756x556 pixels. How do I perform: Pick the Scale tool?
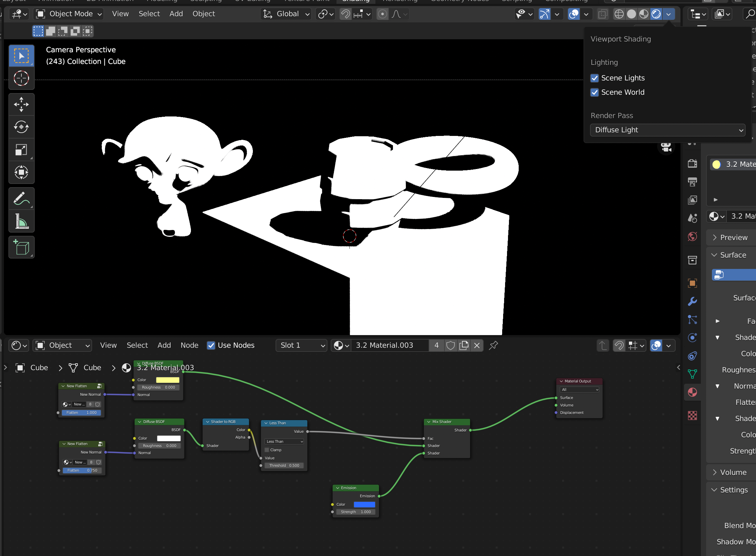point(21,150)
